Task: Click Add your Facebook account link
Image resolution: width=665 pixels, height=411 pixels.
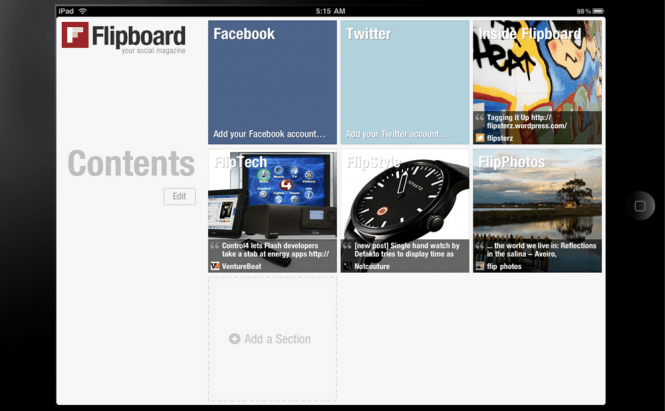Action: pyautogui.click(x=269, y=134)
